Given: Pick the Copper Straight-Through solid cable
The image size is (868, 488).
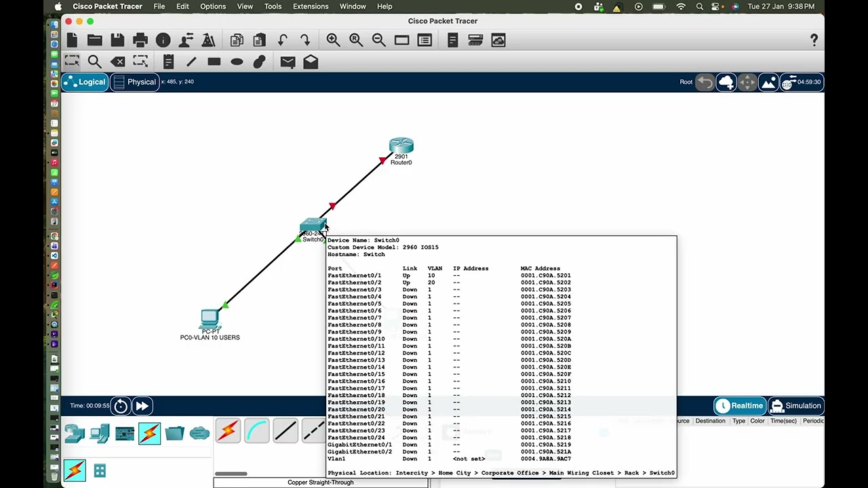Looking at the screenshot, I should [x=285, y=430].
